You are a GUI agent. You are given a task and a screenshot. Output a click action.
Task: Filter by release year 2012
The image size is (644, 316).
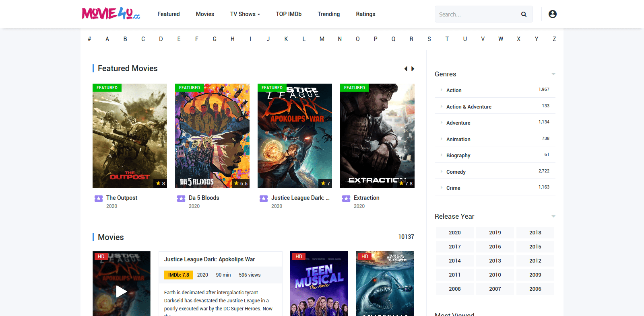tap(535, 261)
